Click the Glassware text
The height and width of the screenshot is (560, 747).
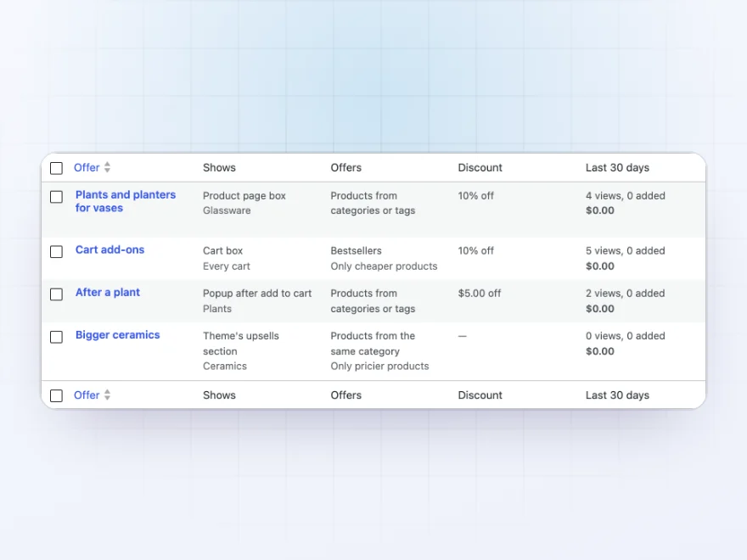pos(227,210)
